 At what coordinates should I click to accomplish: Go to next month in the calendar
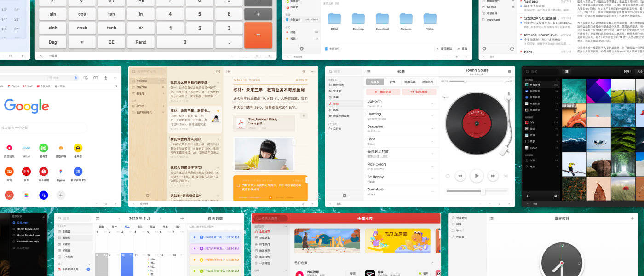point(161,218)
